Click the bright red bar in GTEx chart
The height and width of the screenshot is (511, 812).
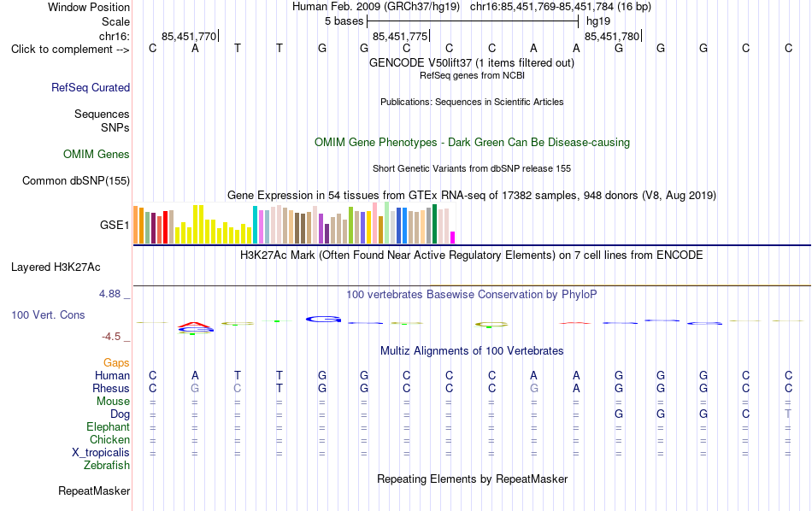[166, 227]
